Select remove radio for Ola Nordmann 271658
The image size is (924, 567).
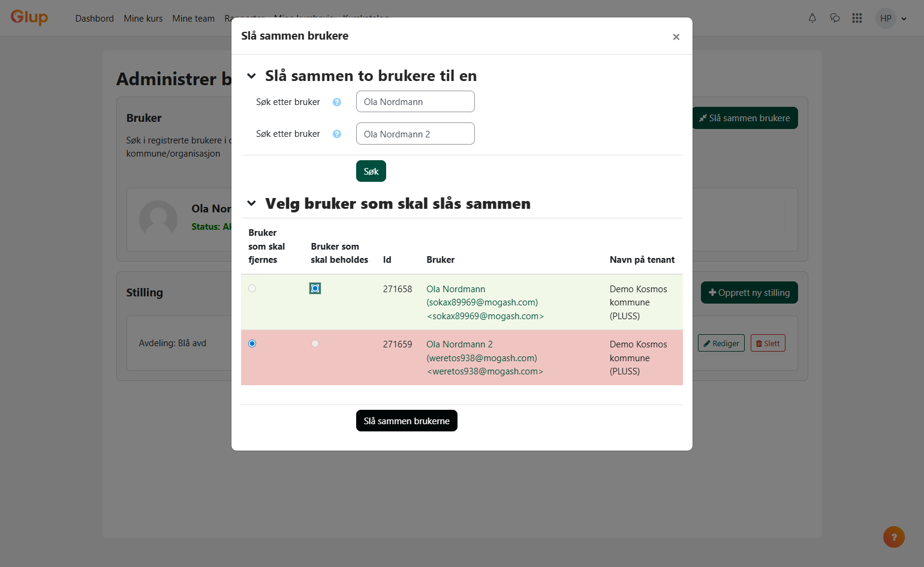(252, 289)
